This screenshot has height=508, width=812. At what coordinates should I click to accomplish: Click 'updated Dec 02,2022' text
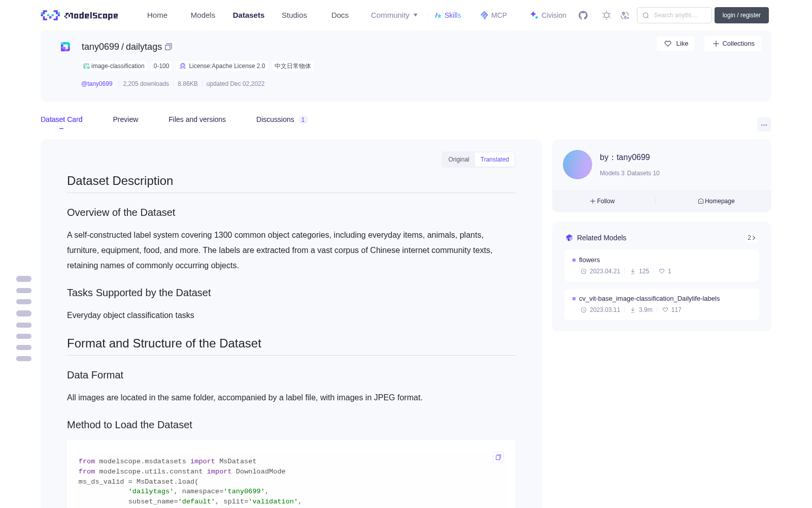(x=235, y=84)
